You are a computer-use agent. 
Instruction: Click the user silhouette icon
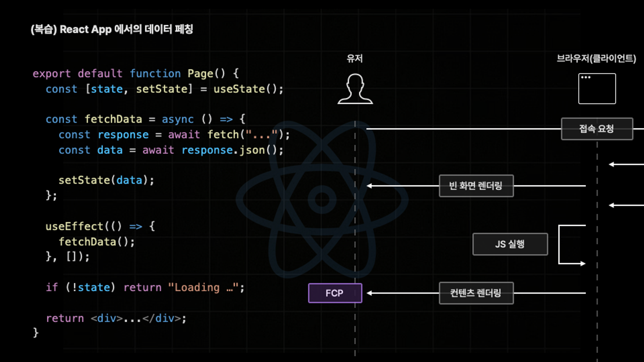(x=355, y=89)
